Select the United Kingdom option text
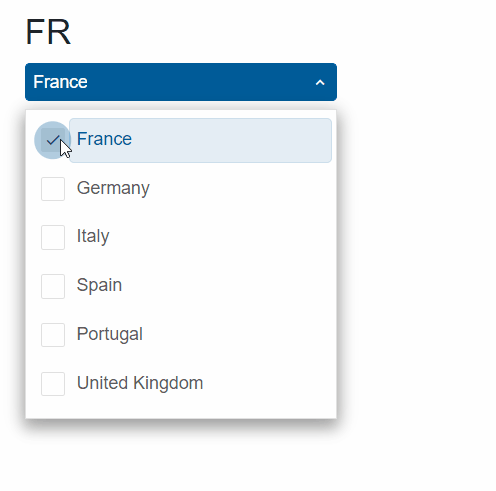The height and width of the screenshot is (491, 496). pos(140,383)
